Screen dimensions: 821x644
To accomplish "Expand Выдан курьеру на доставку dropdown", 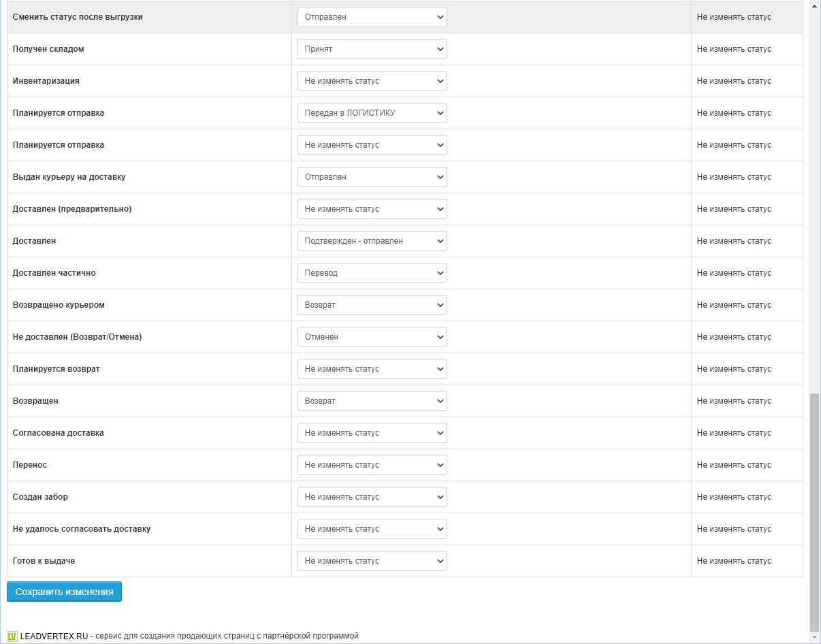I will (372, 177).
